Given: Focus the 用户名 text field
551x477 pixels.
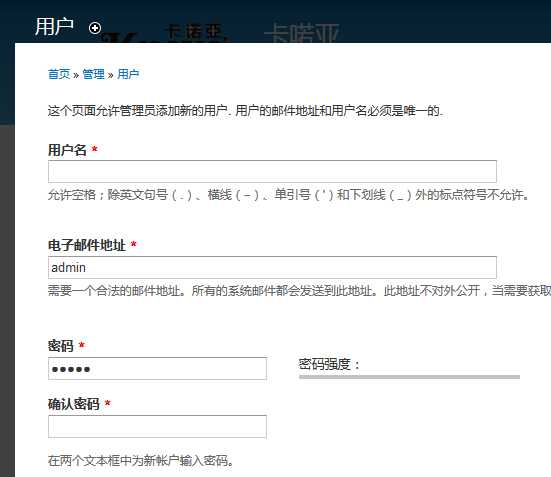Looking at the screenshot, I should 272,171.
